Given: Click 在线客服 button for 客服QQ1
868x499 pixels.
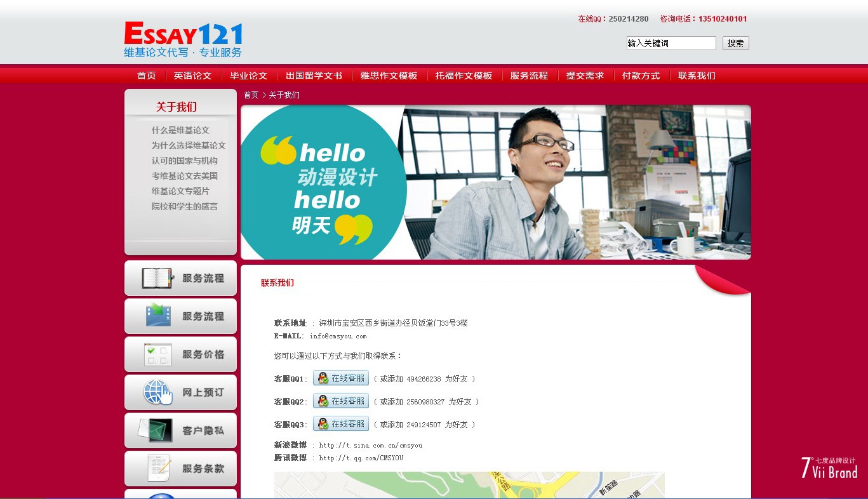Looking at the screenshot, I should [341, 378].
